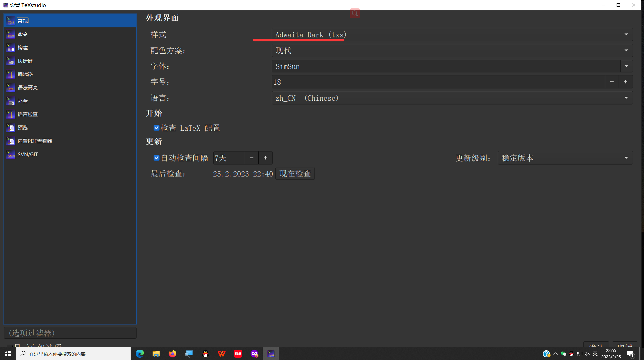This screenshot has height=360, width=644.
Task: Open the 配色方案 dropdown showing 现代
Action: [452, 50]
